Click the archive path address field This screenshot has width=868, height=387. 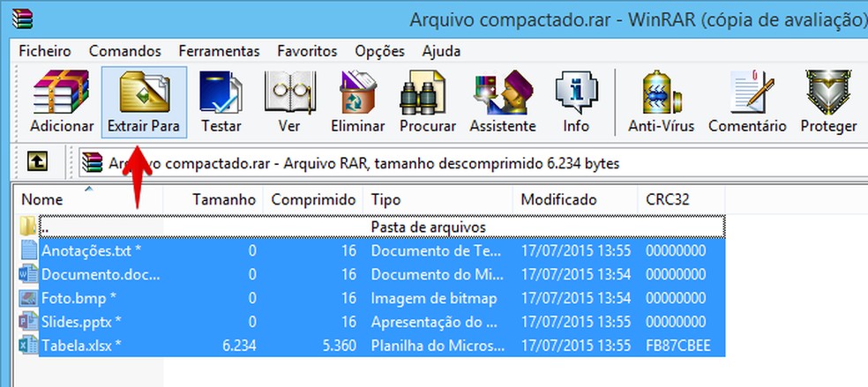474,163
